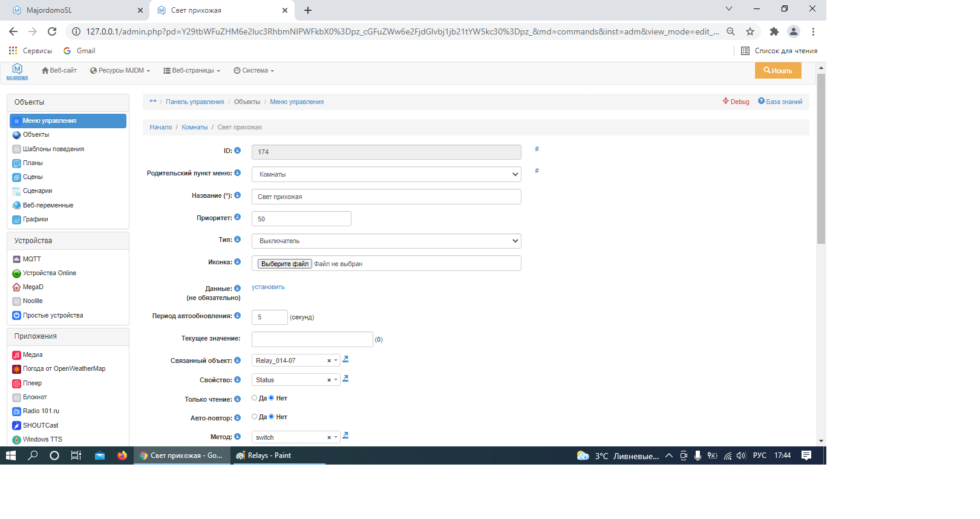Open Шаблоны поведения in sidebar

(54, 149)
